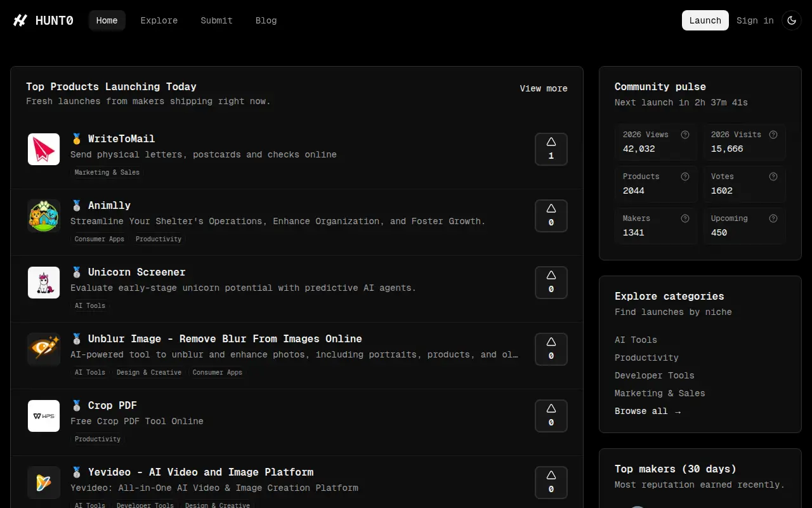This screenshot has width=812, height=508.
Task: Click the Upcoming stat help icon
Action: (773, 218)
